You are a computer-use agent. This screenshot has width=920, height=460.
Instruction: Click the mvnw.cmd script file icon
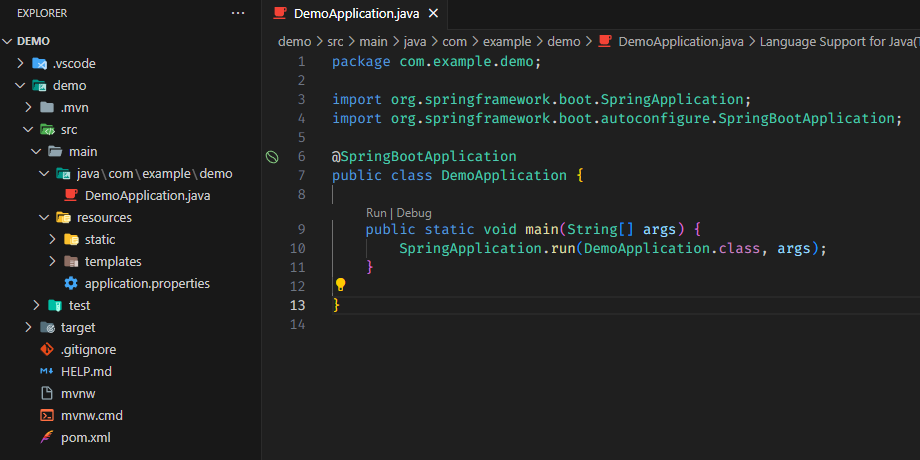[46, 415]
